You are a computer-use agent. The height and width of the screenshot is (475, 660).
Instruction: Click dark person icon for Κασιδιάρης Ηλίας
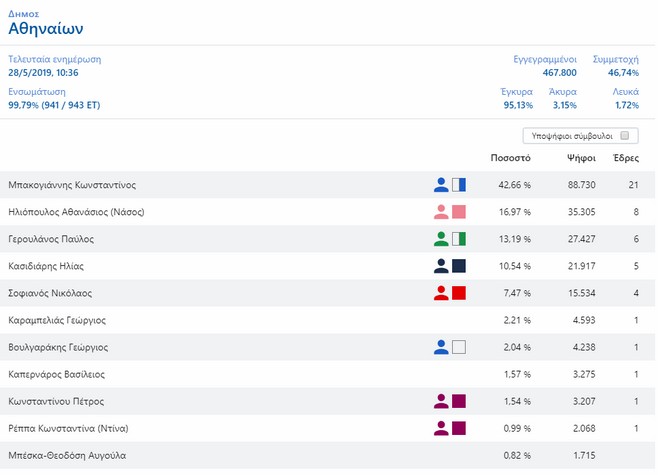click(441, 266)
